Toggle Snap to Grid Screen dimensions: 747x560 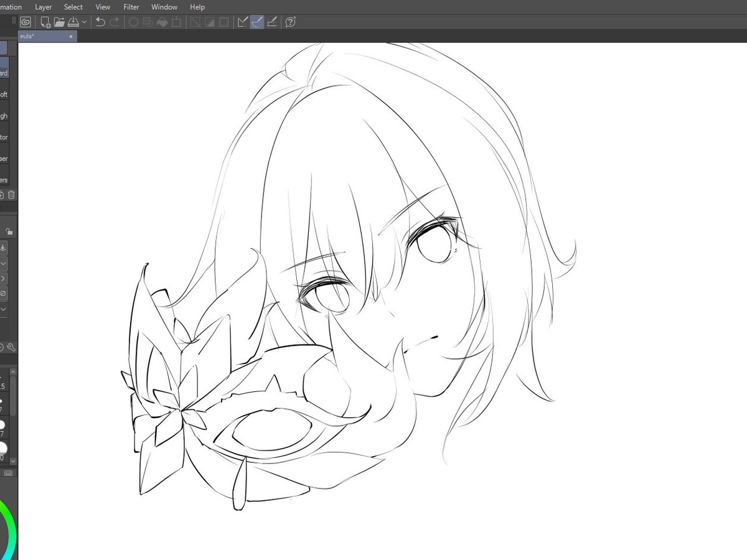(271, 22)
